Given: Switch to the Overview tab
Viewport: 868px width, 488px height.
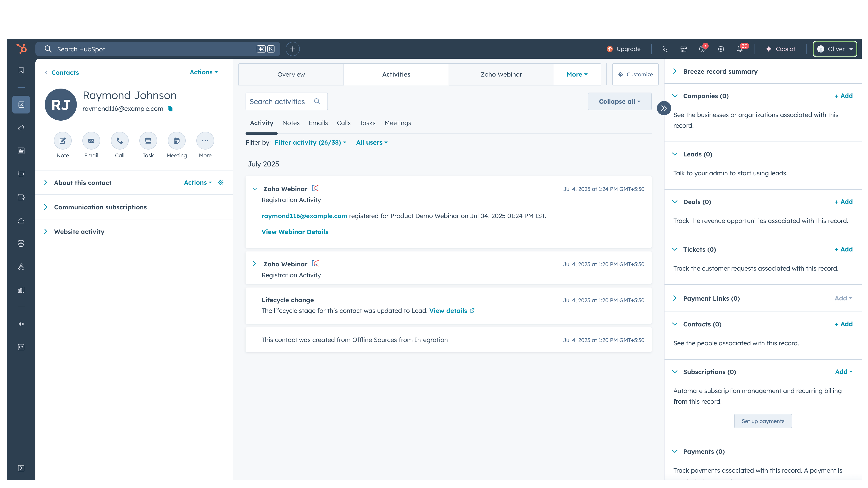Looking at the screenshot, I should pyautogui.click(x=291, y=74).
